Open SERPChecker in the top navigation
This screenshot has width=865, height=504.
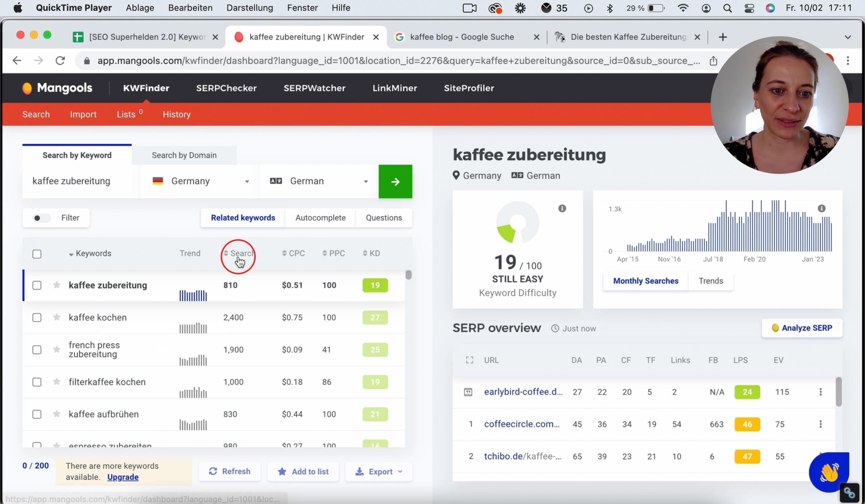point(226,88)
